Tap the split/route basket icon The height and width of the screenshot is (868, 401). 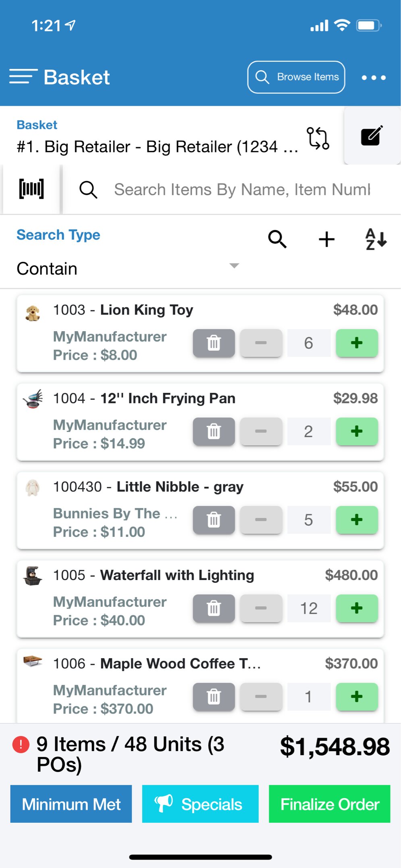coord(318,139)
